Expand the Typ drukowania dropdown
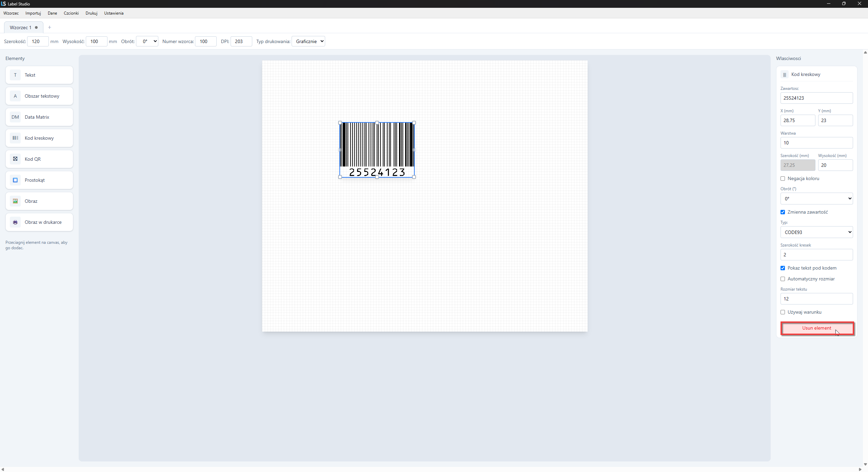 click(x=308, y=41)
